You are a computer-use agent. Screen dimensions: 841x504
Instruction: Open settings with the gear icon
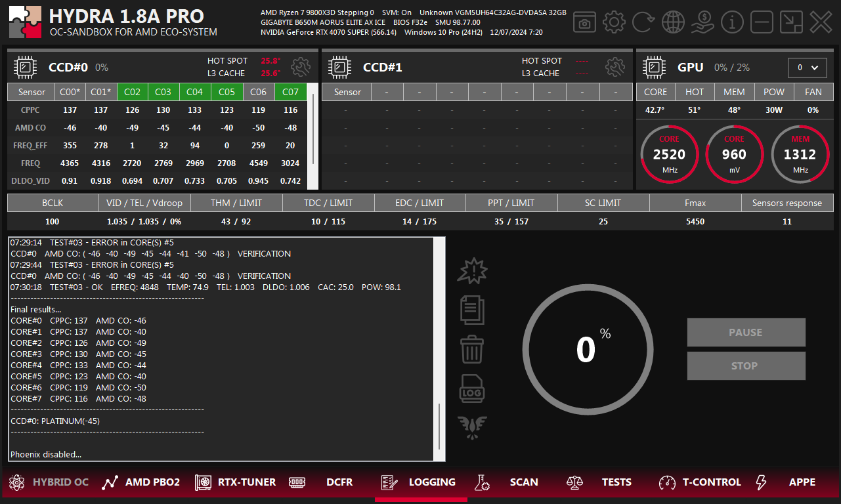click(x=614, y=22)
